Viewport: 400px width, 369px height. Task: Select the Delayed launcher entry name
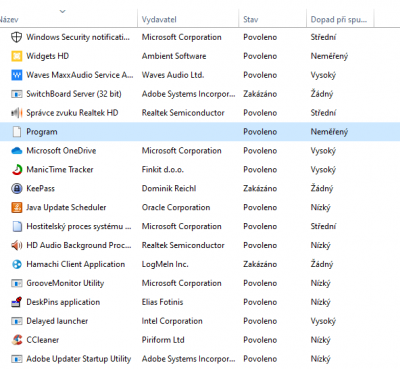pos(57,321)
